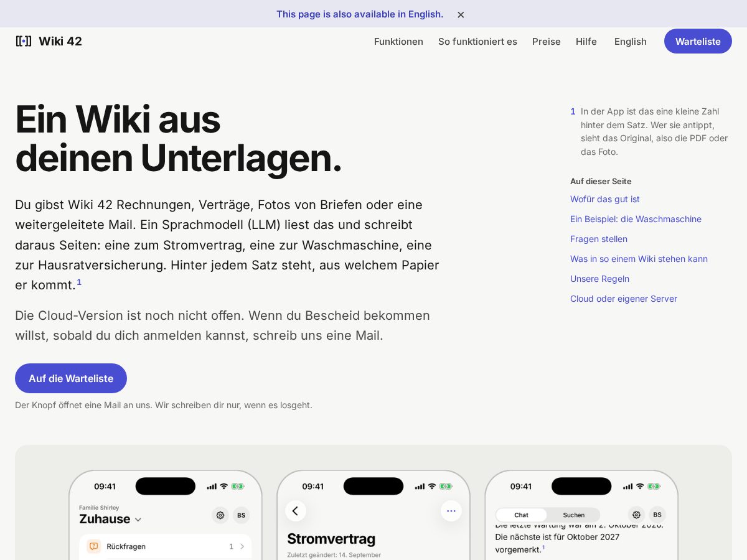Click battery icon in Zuhause phone

(x=238, y=486)
